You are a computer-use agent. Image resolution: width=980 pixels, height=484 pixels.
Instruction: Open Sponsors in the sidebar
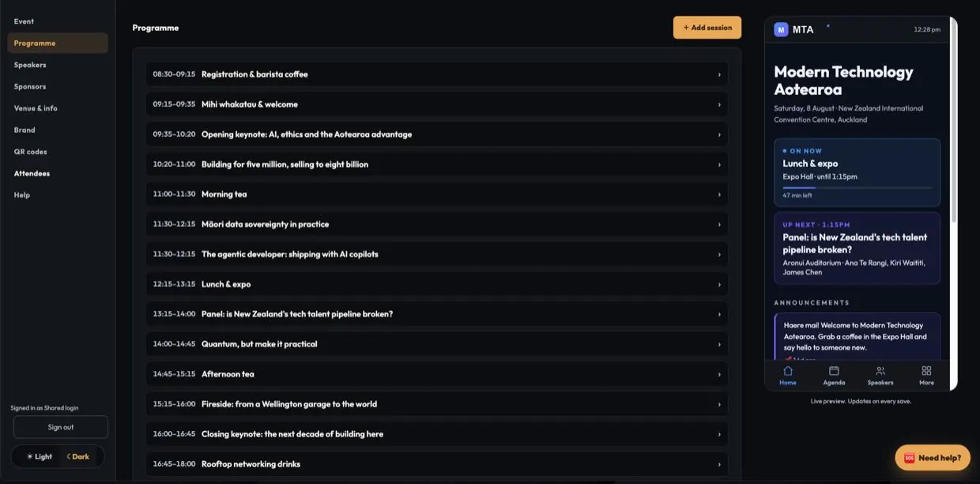58,86
